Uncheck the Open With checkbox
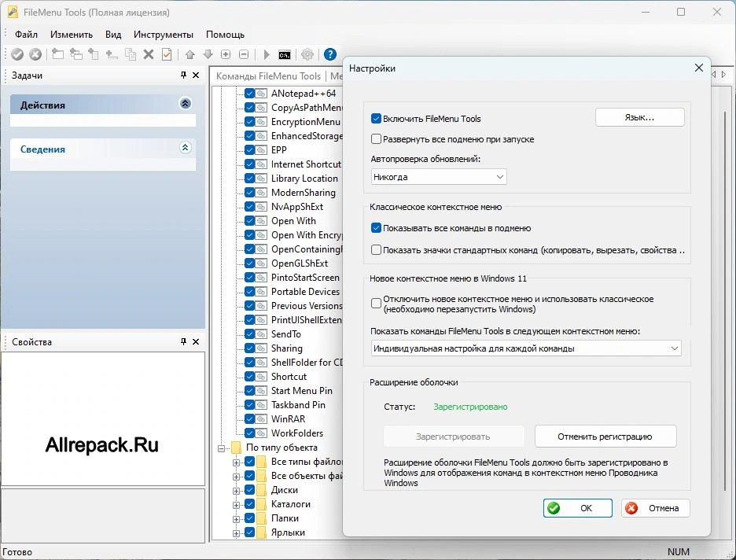 coord(250,221)
